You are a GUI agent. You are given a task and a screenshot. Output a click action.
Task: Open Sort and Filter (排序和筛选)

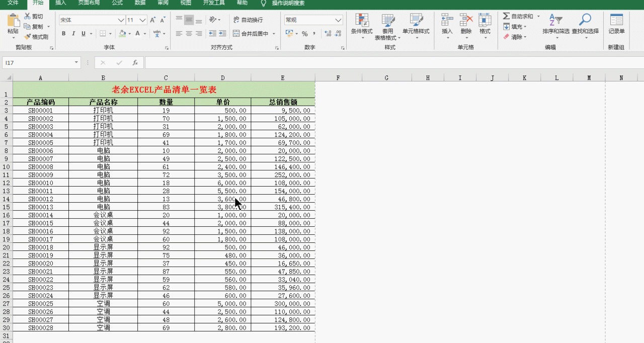click(556, 27)
